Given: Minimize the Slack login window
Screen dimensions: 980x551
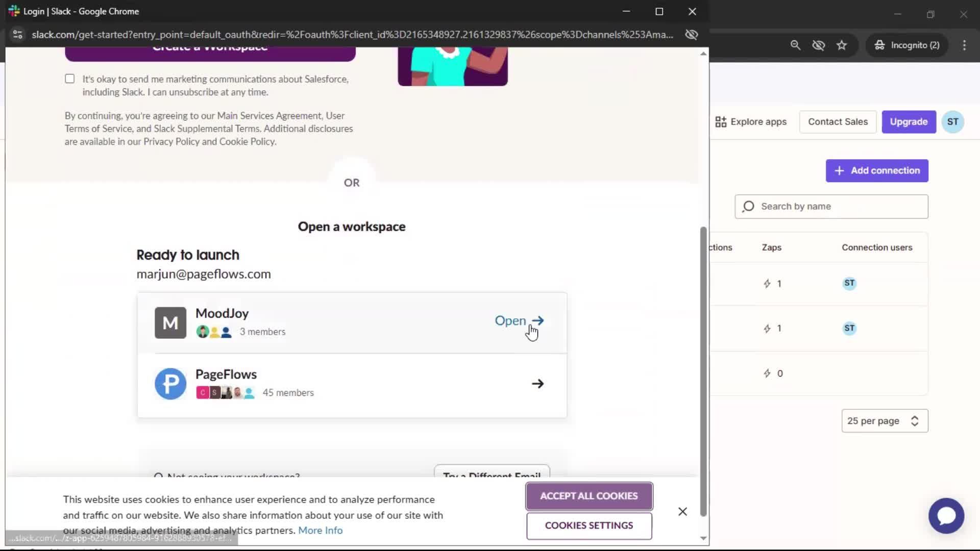Looking at the screenshot, I should click(x=626, y=11).
